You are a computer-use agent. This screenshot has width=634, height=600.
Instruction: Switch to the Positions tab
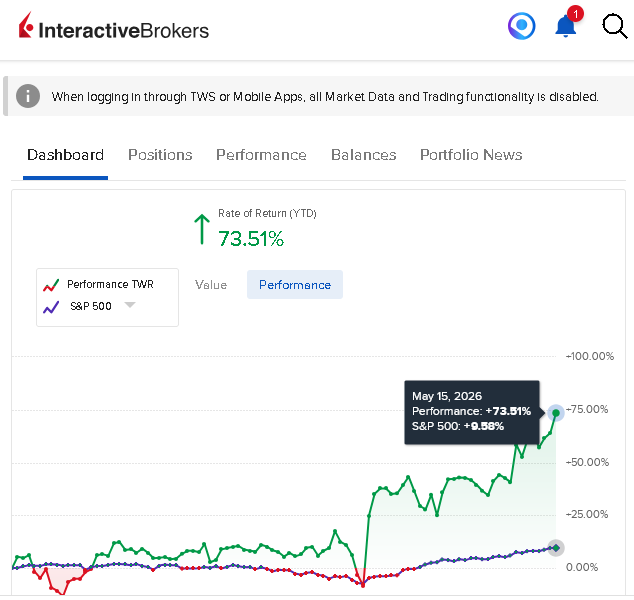click(160, 155)
